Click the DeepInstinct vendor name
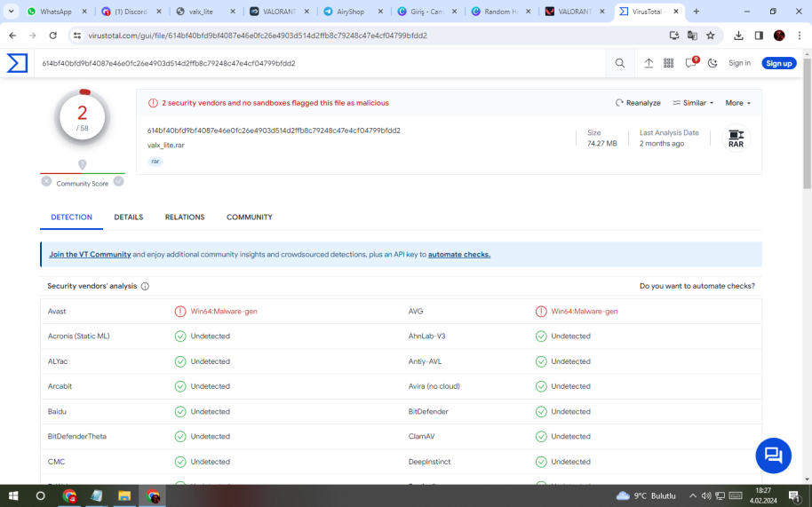The height and width of the screenshot is (507, 812). [x=429, y=462]
